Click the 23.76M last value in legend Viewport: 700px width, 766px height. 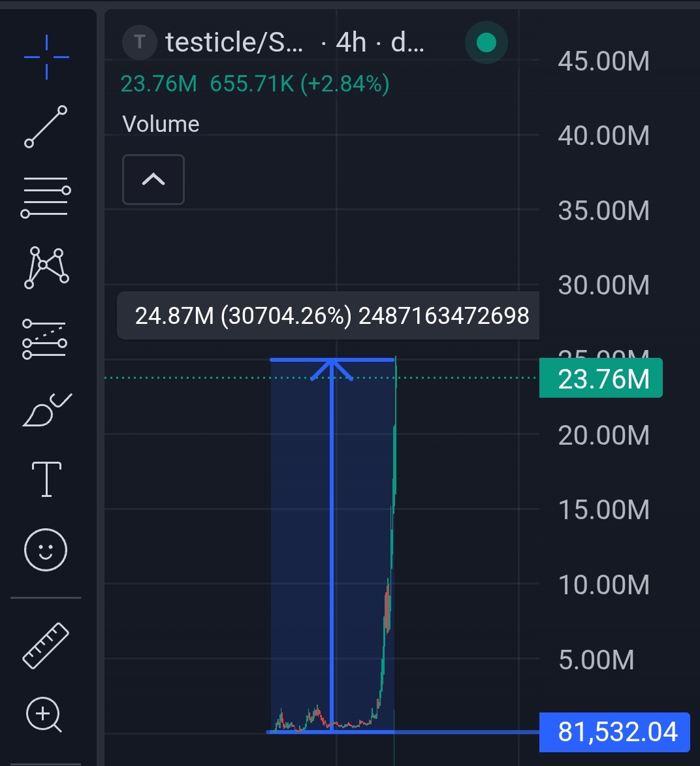[x=159, y=84]
